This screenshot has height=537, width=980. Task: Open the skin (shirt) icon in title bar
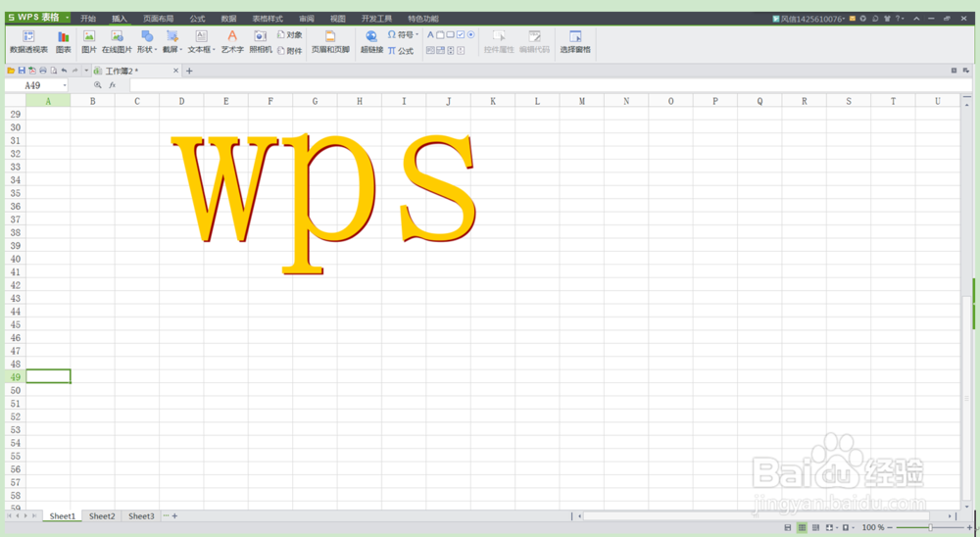(x=886, y=19)
